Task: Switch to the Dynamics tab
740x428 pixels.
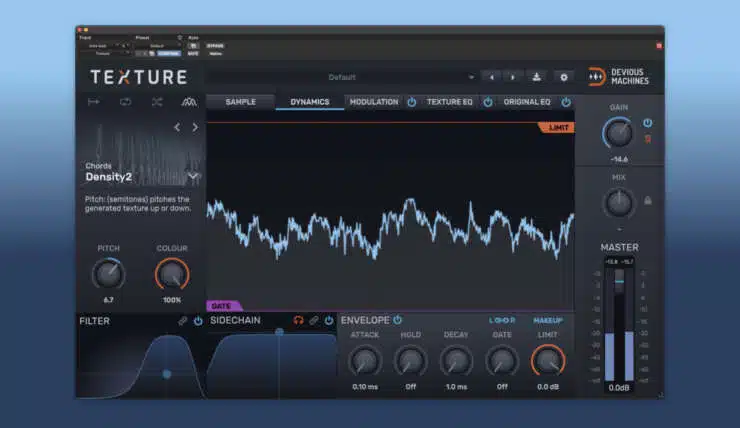Action: pyautogui.click(x=310, y=102)
